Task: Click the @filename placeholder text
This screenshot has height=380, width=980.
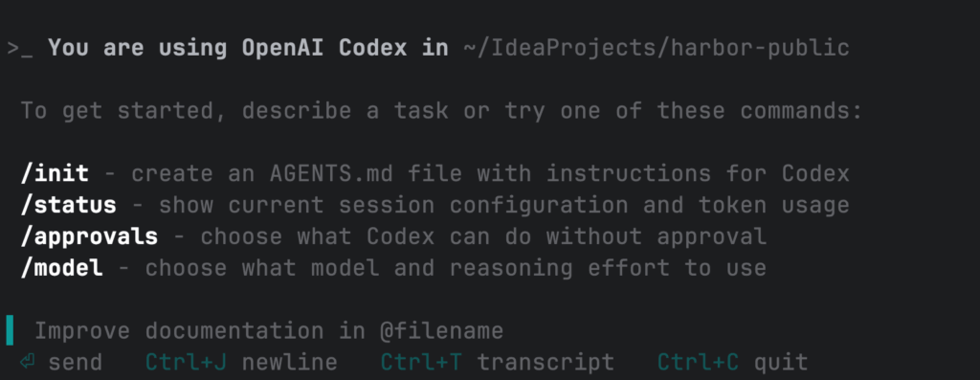Action: [x=441, y=330]
